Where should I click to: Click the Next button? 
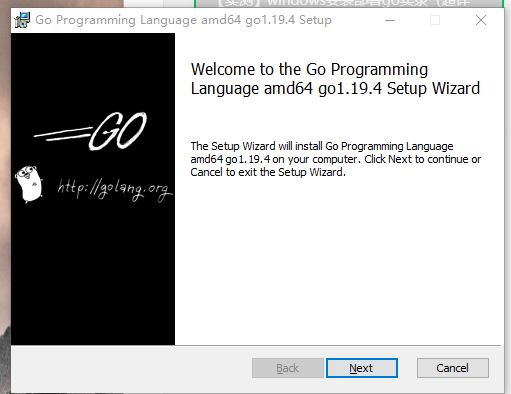tap(362, 368)
